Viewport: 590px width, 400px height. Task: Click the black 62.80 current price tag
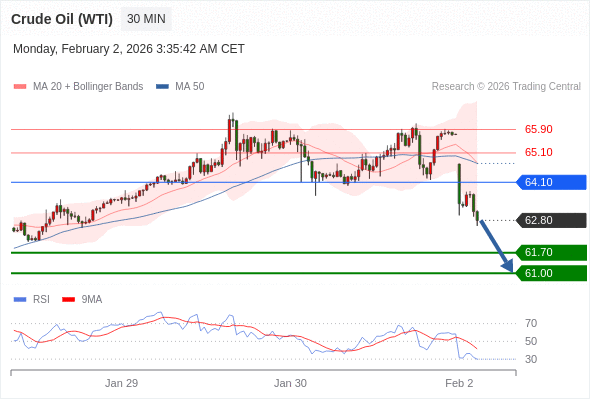click(x=551, y=221)
